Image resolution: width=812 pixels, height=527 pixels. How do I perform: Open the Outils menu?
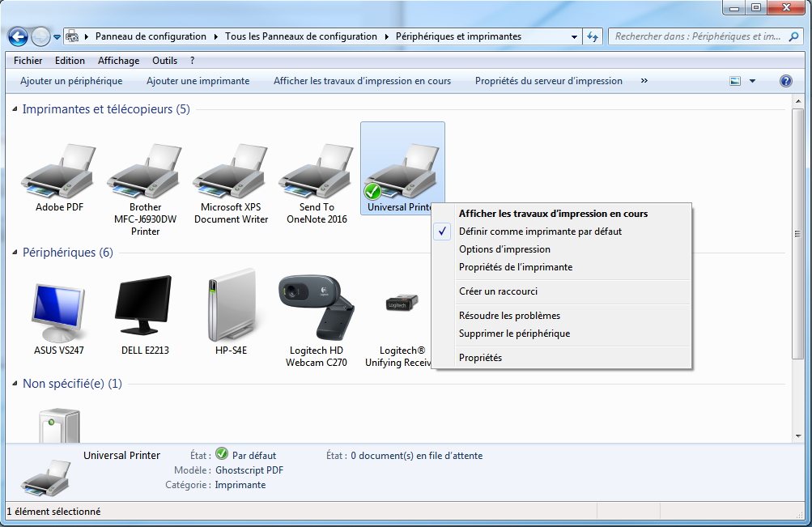point(164,61)
